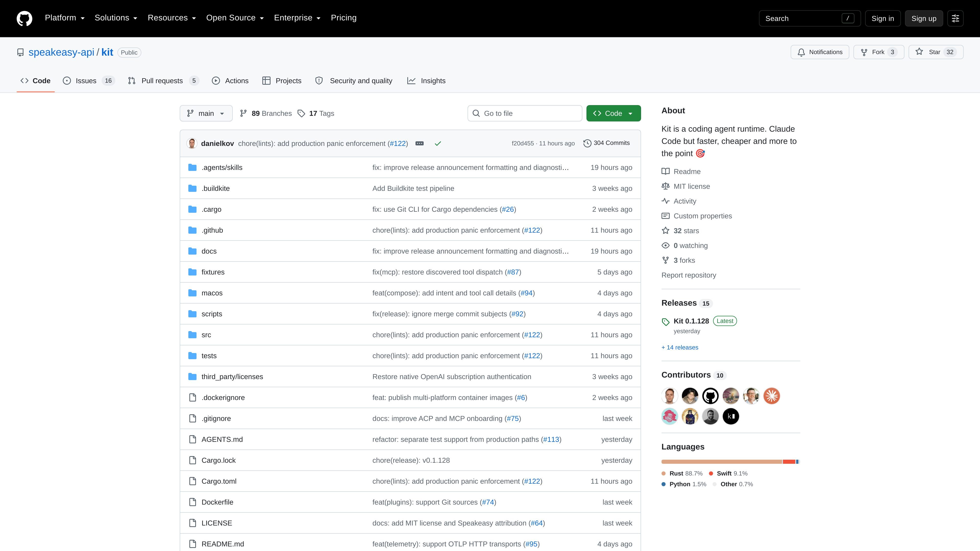
Task: Expand the commit message ellipsis
Action: pyautogui.click(x=420, y=143)
